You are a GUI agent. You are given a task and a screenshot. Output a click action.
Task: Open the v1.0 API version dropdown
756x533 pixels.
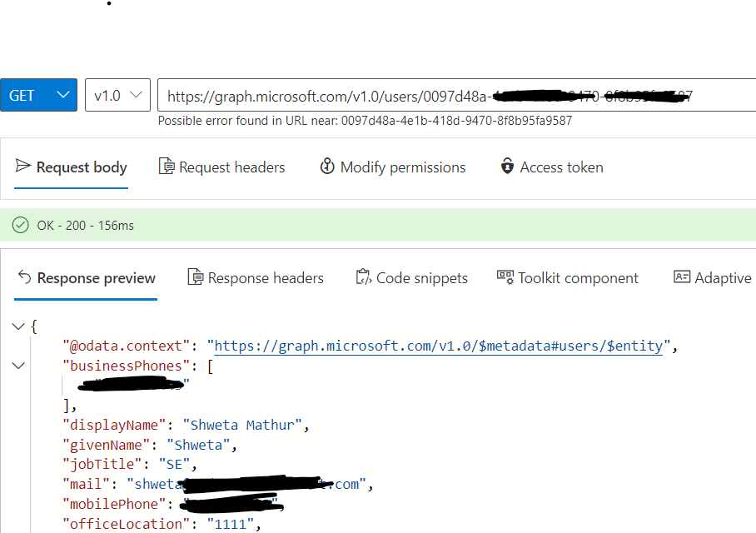[x=117, y=95]
